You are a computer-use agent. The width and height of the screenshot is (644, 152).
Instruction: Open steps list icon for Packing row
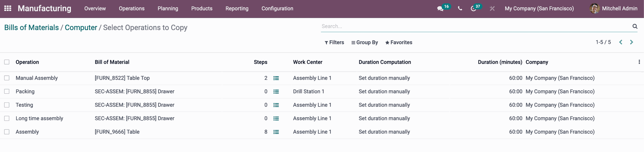276,91
